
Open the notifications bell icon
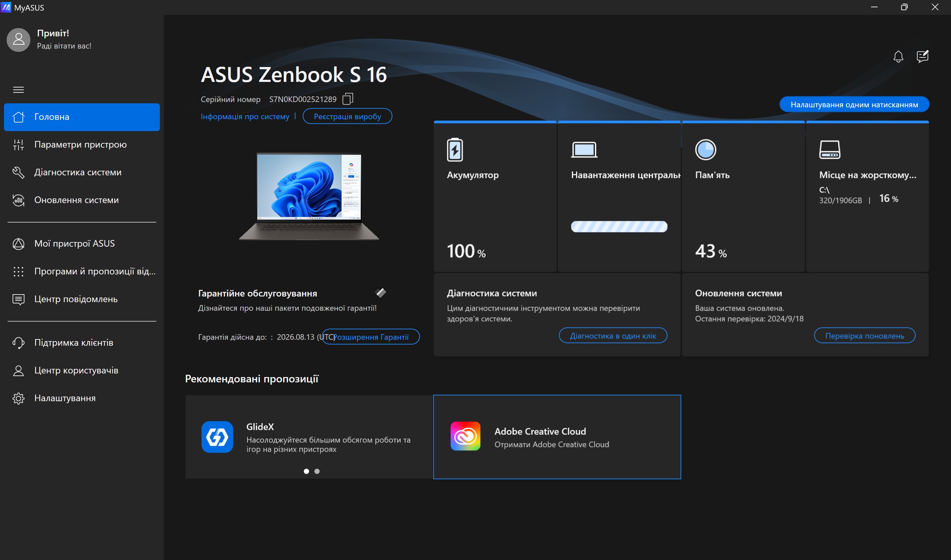tap(898, 56)
